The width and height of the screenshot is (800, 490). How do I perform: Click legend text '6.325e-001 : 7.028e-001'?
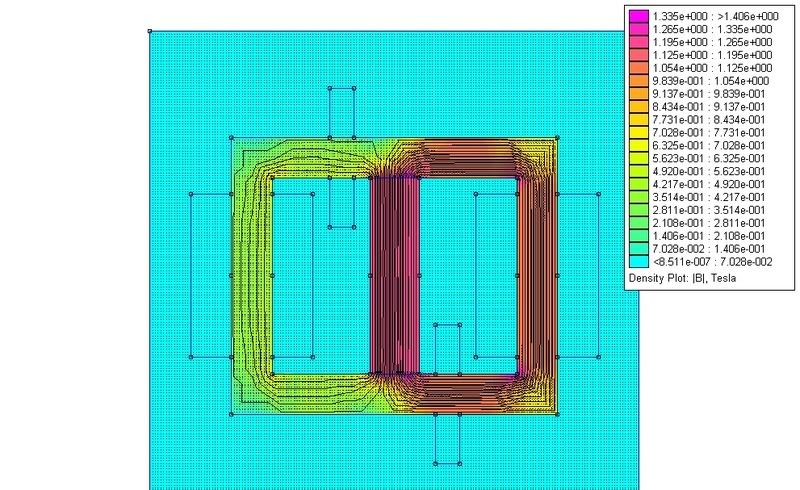(x=709, y=145)
